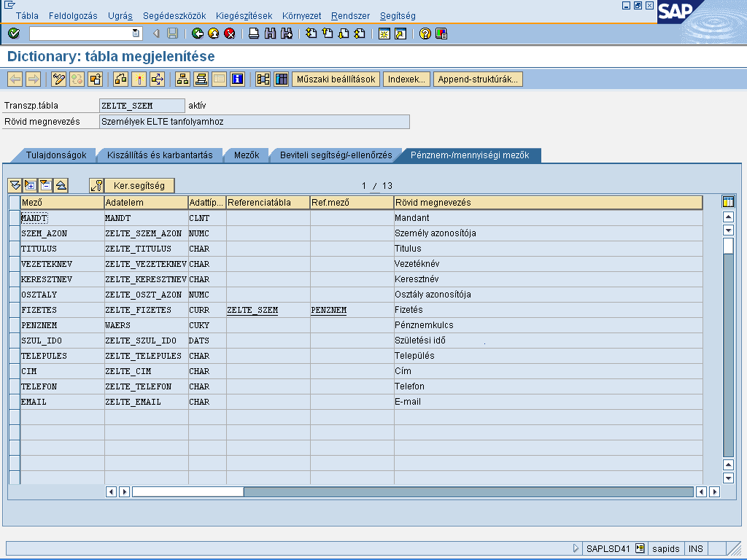
Task: Click the key icon beside Ker.segítség
Action: pyautogui.click(x=96, y=185)
